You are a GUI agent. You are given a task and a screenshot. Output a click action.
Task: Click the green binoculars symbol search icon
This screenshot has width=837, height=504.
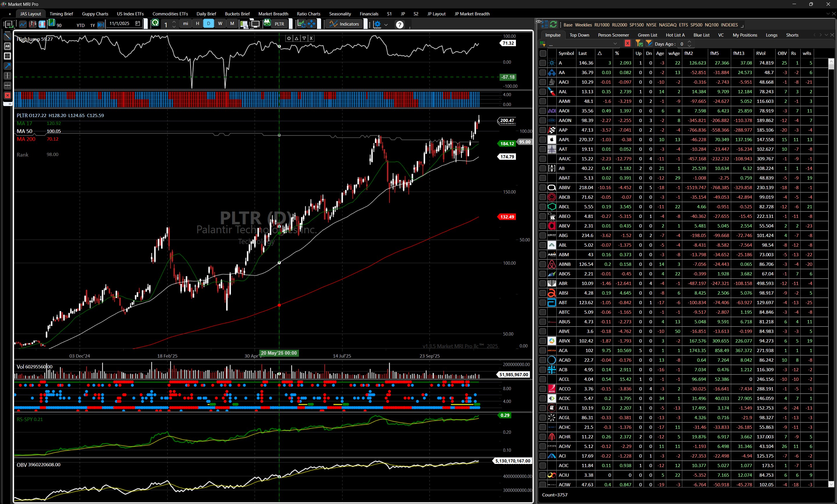(267, 24)
